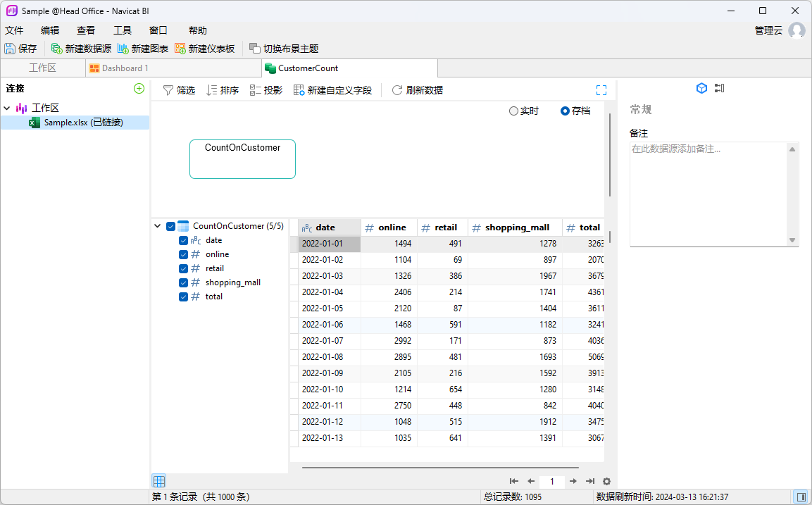Viewport: 812px width, 505px height.
Task: Click the shopping_mall column header
Action: point(515,227)
